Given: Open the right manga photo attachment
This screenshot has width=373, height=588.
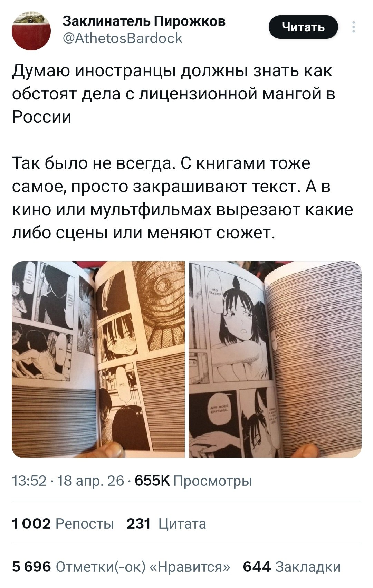Looking at the screenshot, I should click(275, 360).
